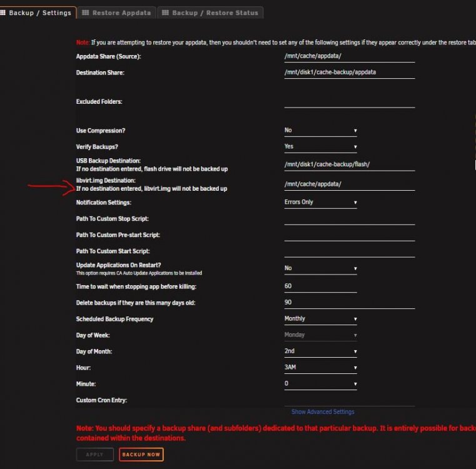The width and height of the screenshot is (476, 469).
Task: Click the 'USB Backup Destination:' label
Action: (x=108, y=161)
